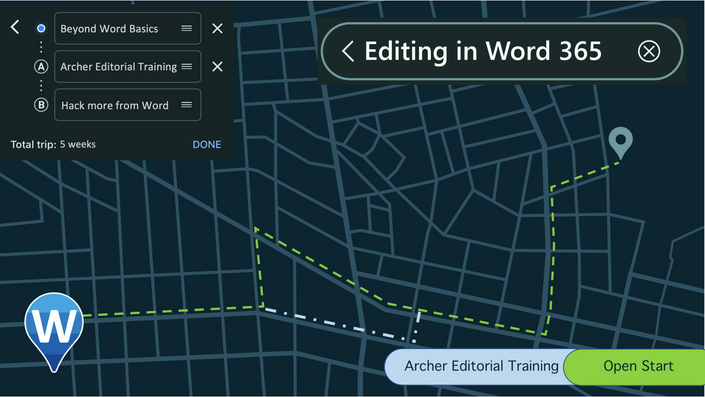Click the Hack more from Word field
The width and height of the screenshot is (705, 397).
(x=128, y=105)
